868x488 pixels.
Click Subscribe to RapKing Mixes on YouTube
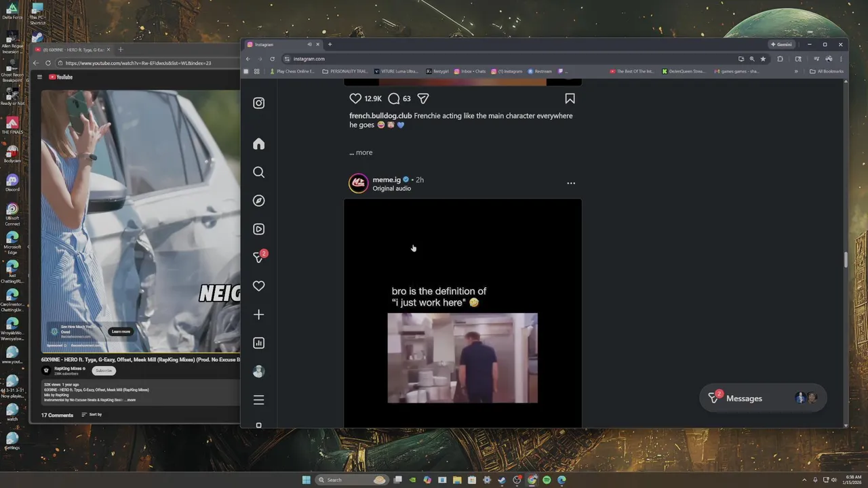104,371
